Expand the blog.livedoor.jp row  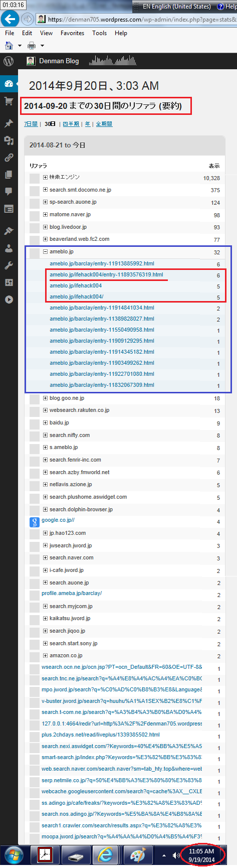(x=45, y=227)
